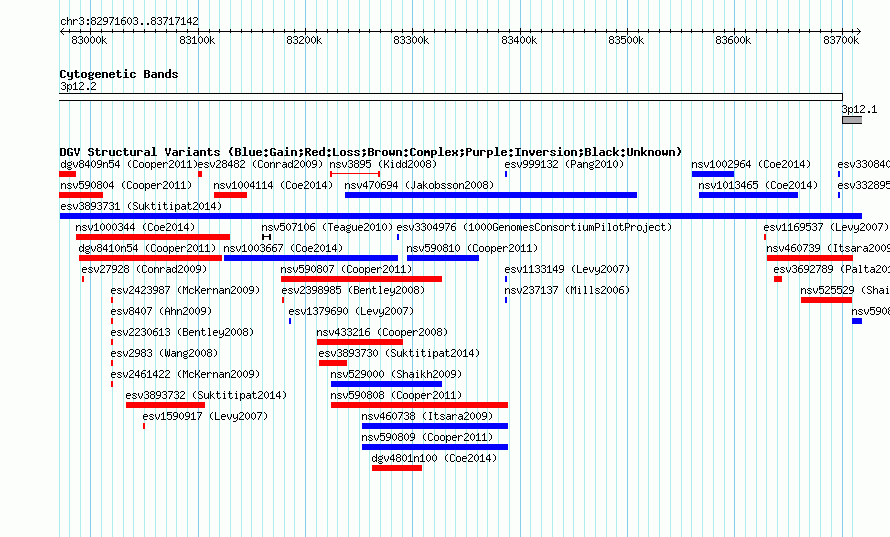Open nsv507106 (Teague2010) label
The height and width of the screenshot is (537, 890).
(x=327, y=228)
